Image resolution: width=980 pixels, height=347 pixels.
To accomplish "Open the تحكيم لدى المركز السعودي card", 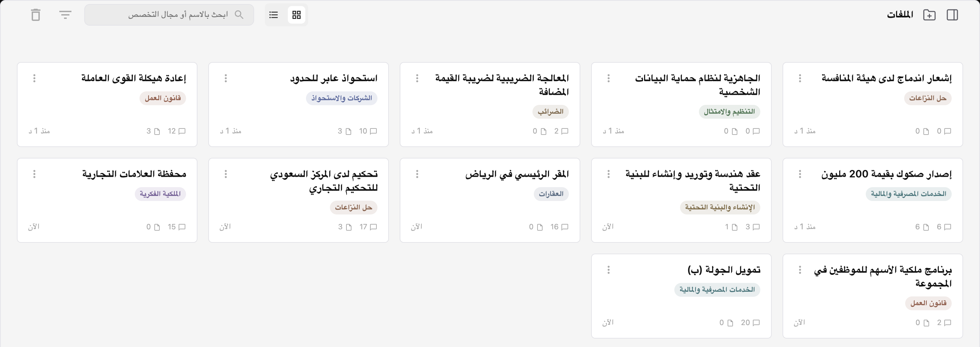I will point(299,200).
